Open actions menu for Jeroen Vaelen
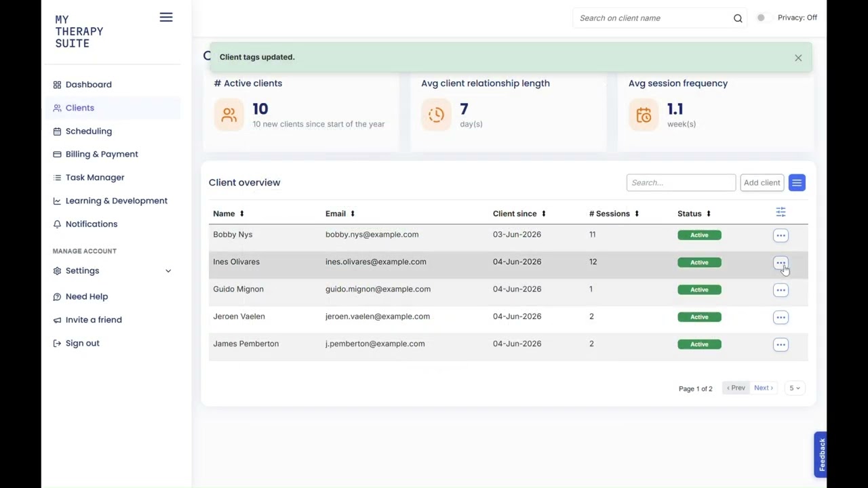 pyautogui.click(x=781, y=317)
